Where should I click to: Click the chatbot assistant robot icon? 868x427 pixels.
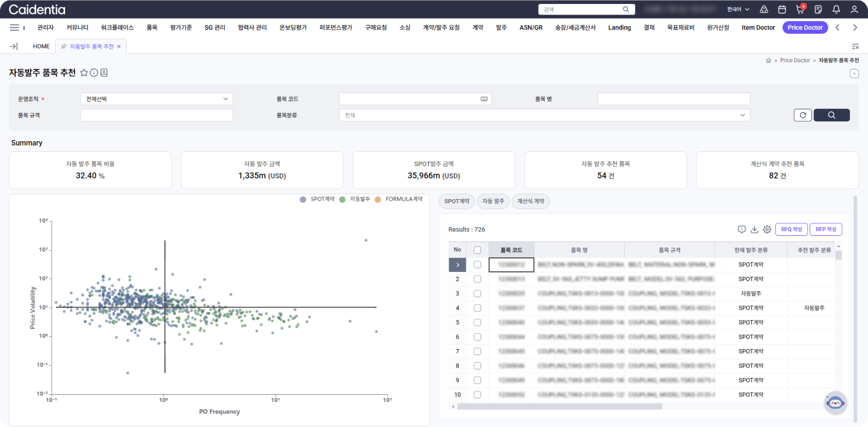click(x=835, y=403)
